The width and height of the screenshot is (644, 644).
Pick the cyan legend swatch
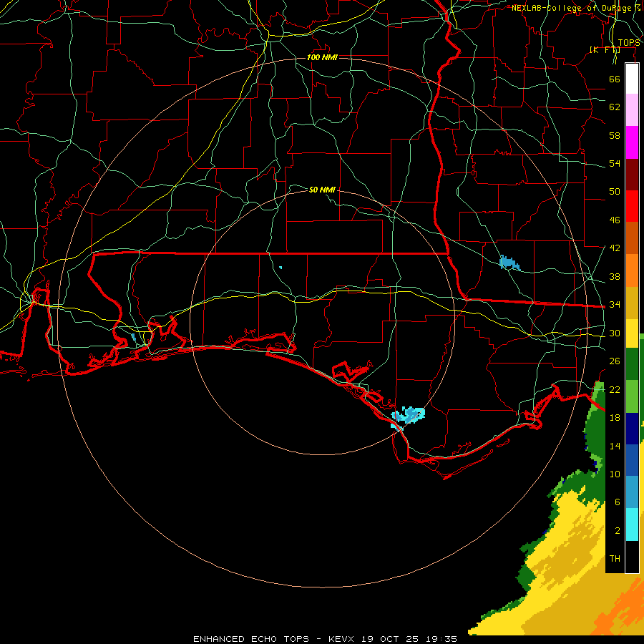point(632,525)
